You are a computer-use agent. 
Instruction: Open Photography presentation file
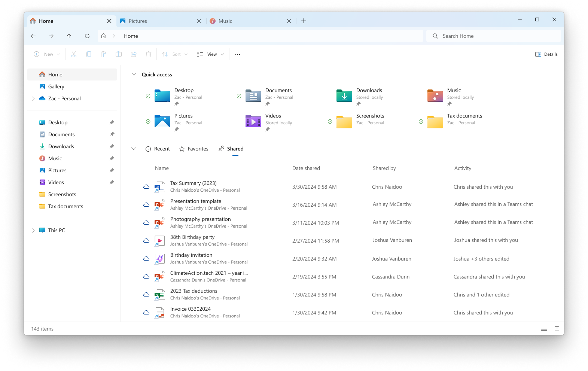201,219
